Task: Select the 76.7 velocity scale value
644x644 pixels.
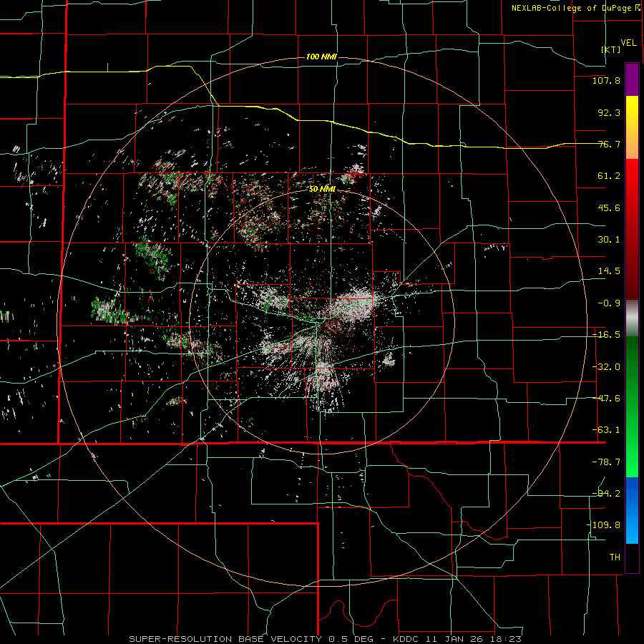Action: pyautogui.click(x=609, y=144)
